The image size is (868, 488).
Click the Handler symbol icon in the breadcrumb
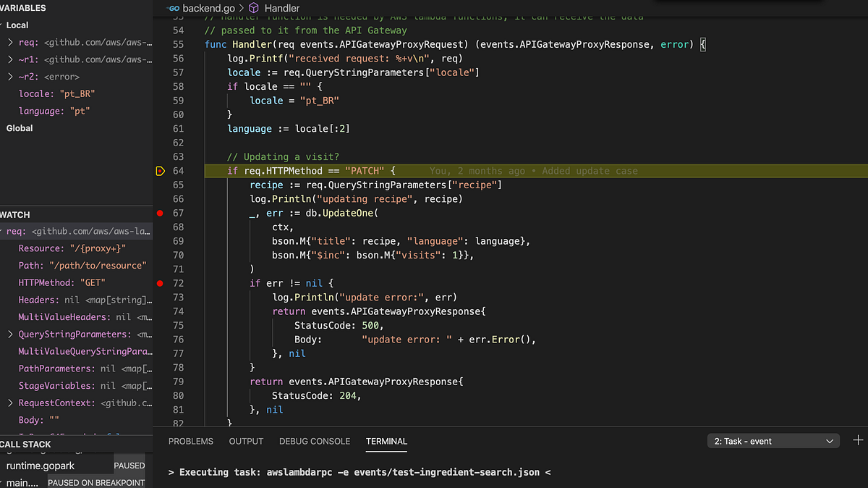[253, 8]
